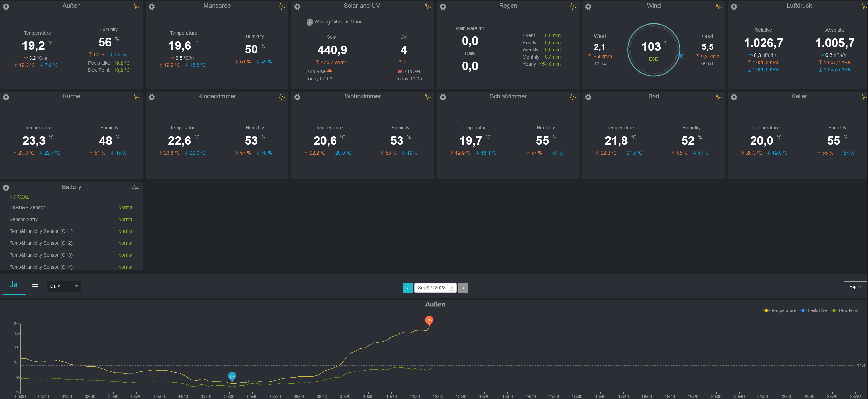868x399 pixels.
Task: Toggle Feels Like series in legend
Action: click(x=813, y=310)
